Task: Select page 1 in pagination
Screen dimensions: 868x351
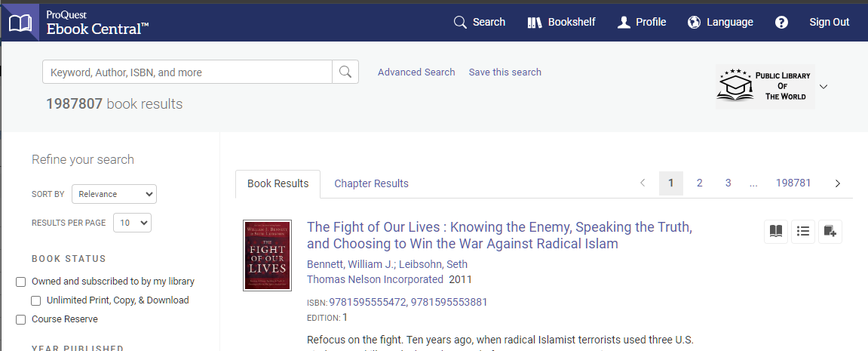Action: coord(671,183)
